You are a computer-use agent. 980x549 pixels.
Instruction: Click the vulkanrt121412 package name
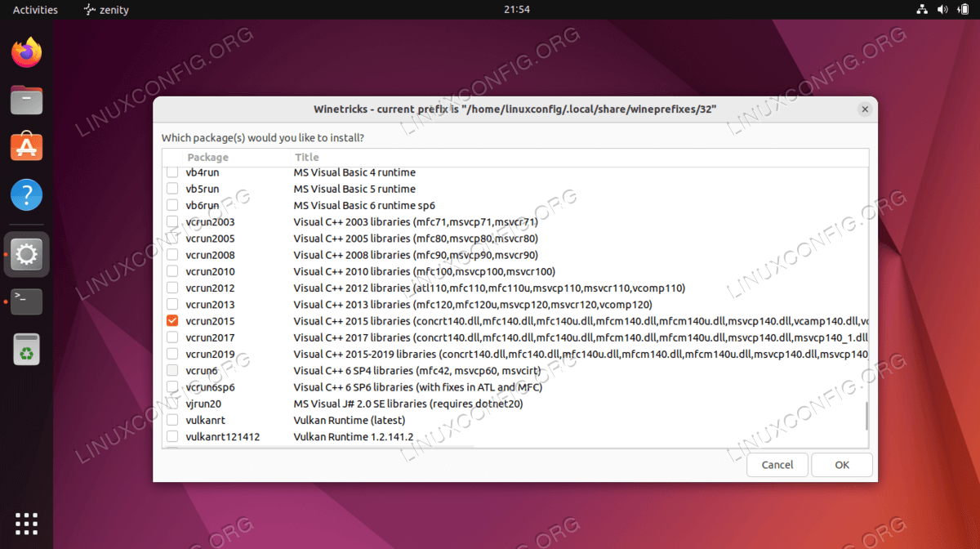[222, 436]
